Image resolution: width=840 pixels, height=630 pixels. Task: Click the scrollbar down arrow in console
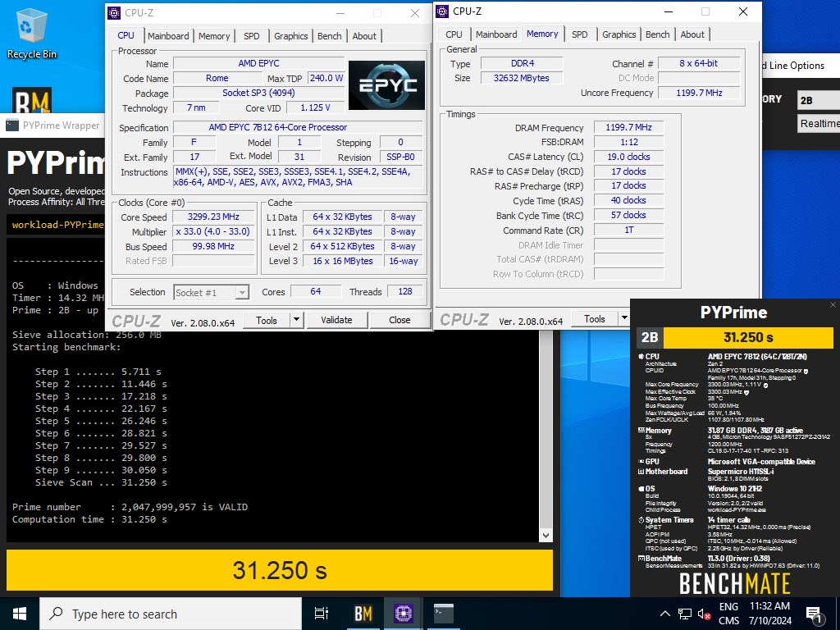[546, 535]
